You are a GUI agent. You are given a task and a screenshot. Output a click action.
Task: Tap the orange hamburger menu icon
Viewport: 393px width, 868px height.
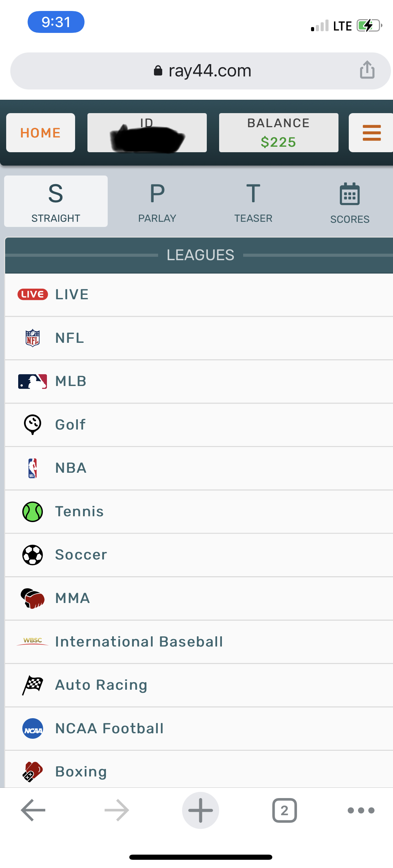pos(371,133)
